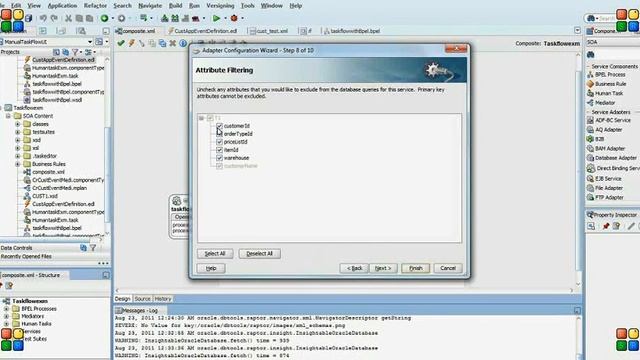Click the Select All button
Screen dimensions: 640x360
tap(215, 254)
